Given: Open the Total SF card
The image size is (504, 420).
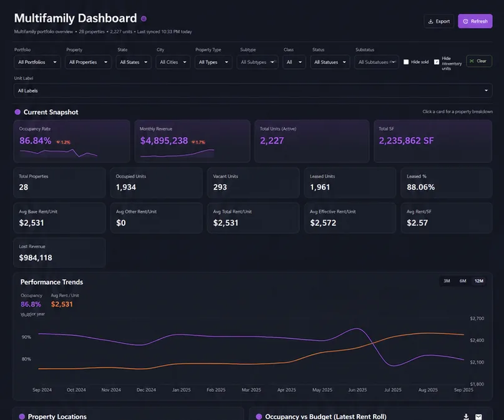Looking at the screenshot, I should (x=433, y=141).
